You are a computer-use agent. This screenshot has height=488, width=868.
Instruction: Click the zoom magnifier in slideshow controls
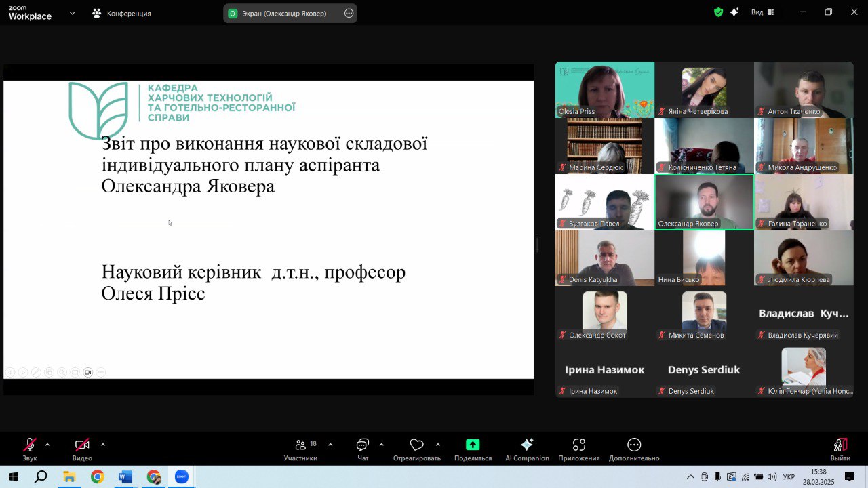coord(62,372)
